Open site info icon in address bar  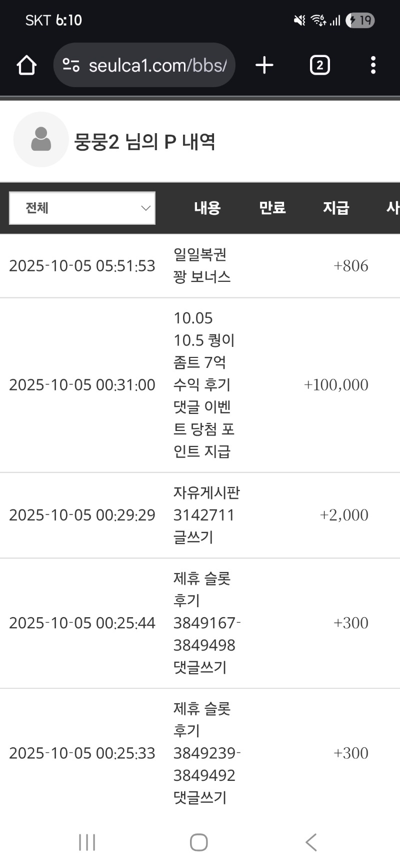click(71, 65)
